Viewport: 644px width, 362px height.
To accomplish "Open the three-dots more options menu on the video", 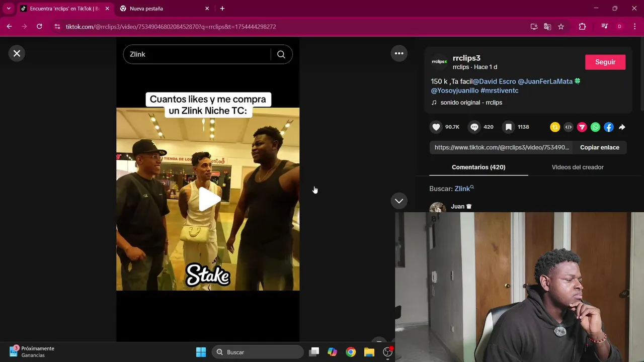I will (x=399, y=53).
